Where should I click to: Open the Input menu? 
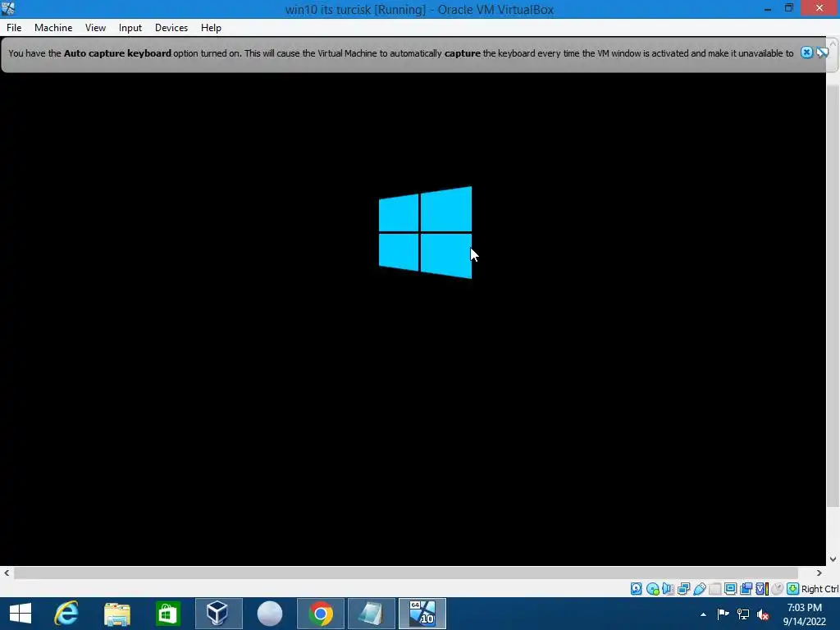click(130, 28)
